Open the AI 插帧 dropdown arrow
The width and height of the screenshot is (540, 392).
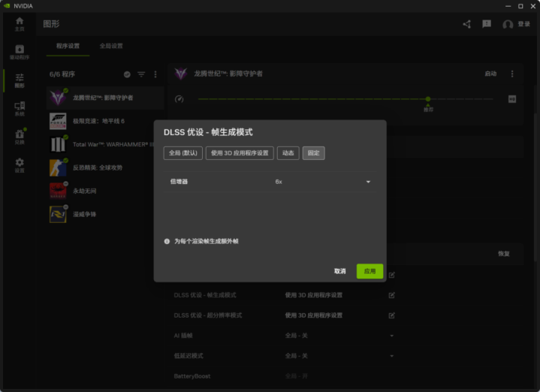391,336
